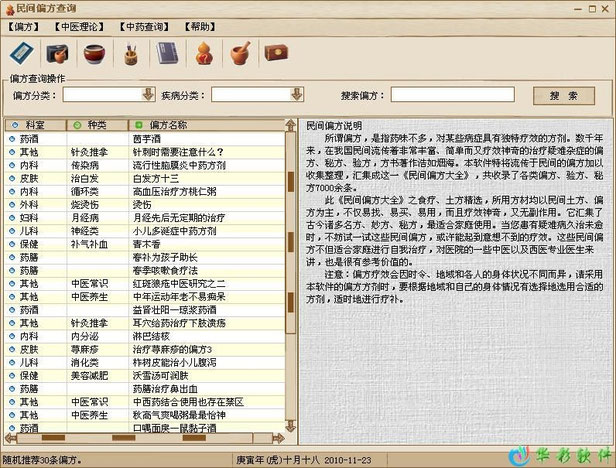Click the gray thread-bound book icon
The width and height of the screenshot is (616, 468).
167,53
